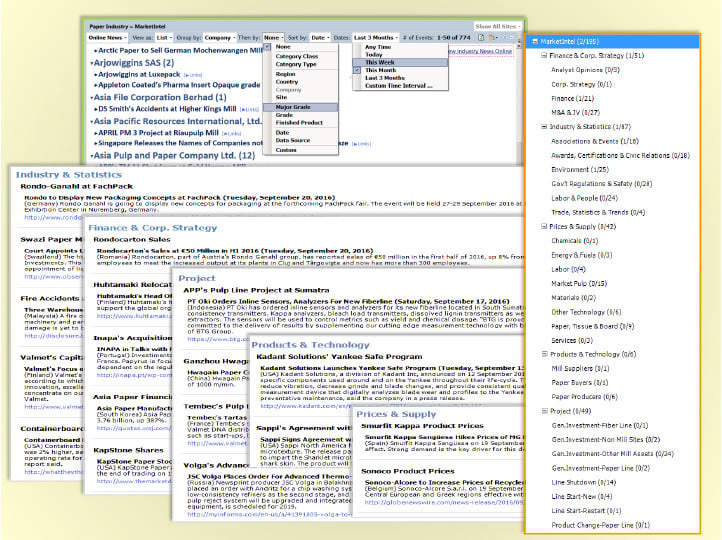Select Chemicals (0/1) tree item

pyautogui.click(x=575, y=241)
